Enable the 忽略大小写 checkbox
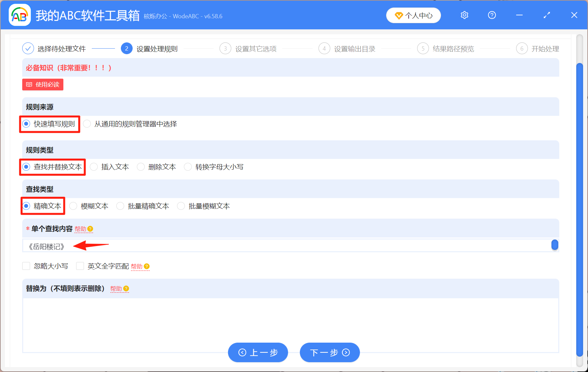This screenshot has height=372, width=588. [26, 266]
